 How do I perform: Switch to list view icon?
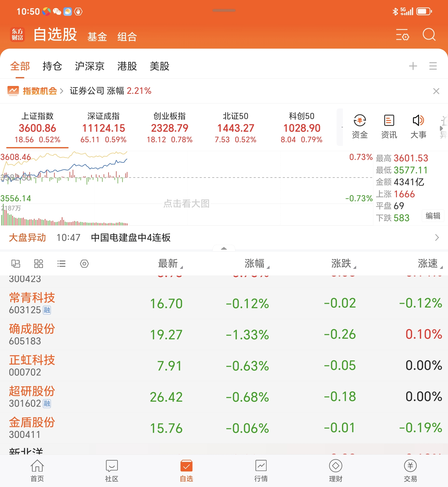[x=61, y=263]
